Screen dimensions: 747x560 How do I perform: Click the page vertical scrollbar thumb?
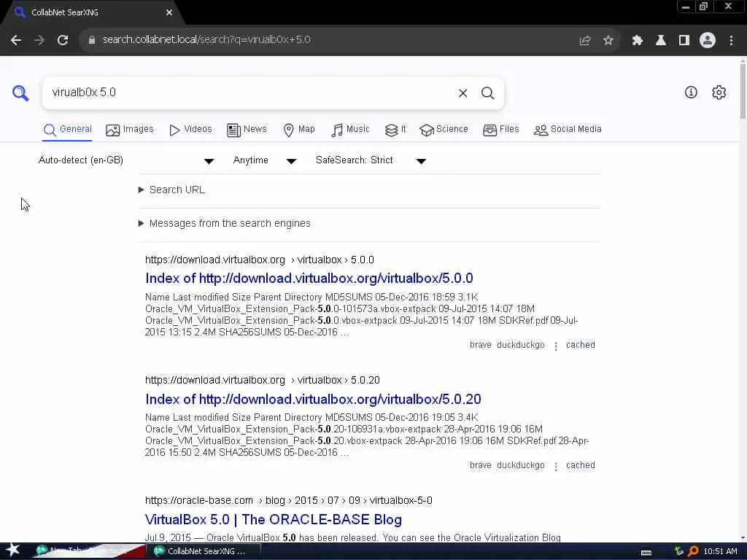point(743,90)
